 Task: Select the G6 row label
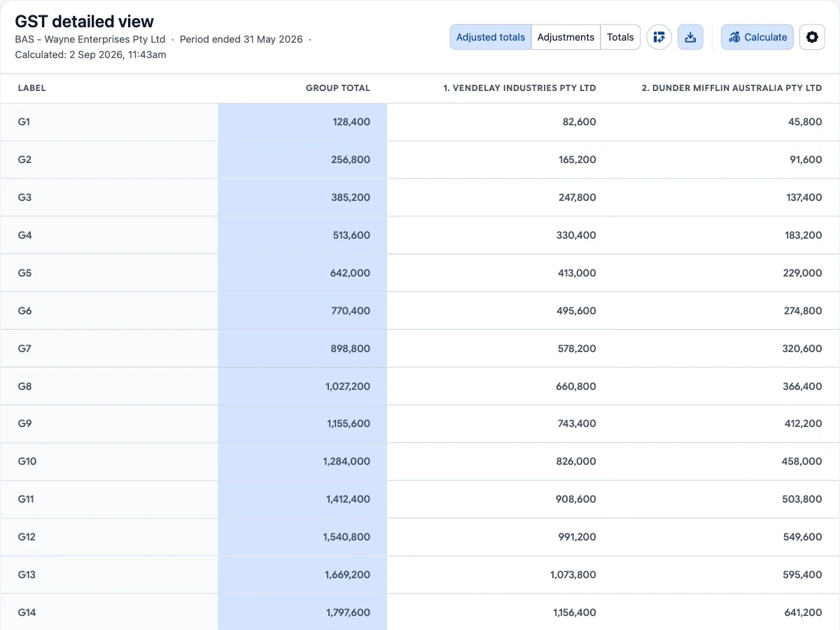click(24, 311)
